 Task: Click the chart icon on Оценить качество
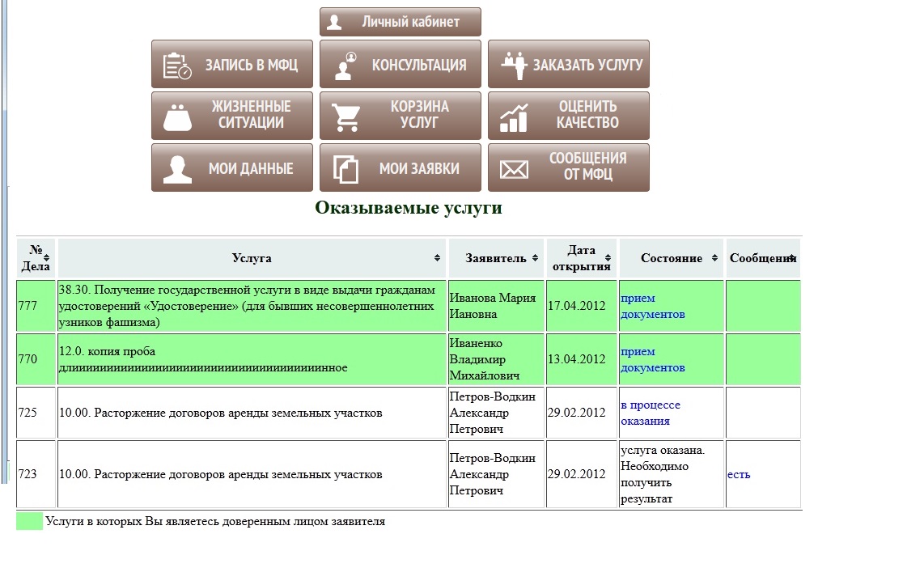tap(514, 117)
